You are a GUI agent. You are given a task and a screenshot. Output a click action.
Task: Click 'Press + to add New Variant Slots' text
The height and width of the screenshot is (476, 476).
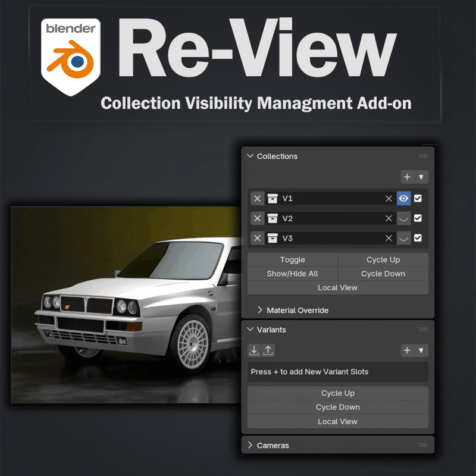tap(309, 372)
